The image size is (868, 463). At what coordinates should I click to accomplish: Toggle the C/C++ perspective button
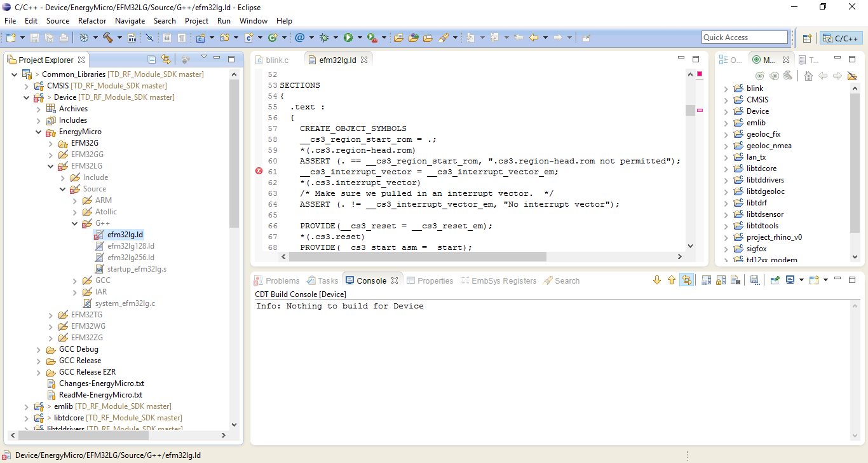click(x=841, y=38)
